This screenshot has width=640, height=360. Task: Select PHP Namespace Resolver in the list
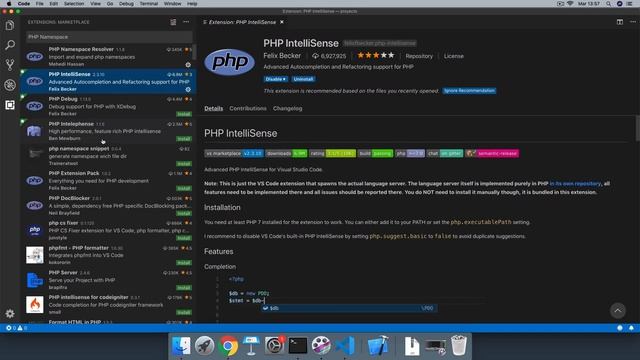point(108,56)
